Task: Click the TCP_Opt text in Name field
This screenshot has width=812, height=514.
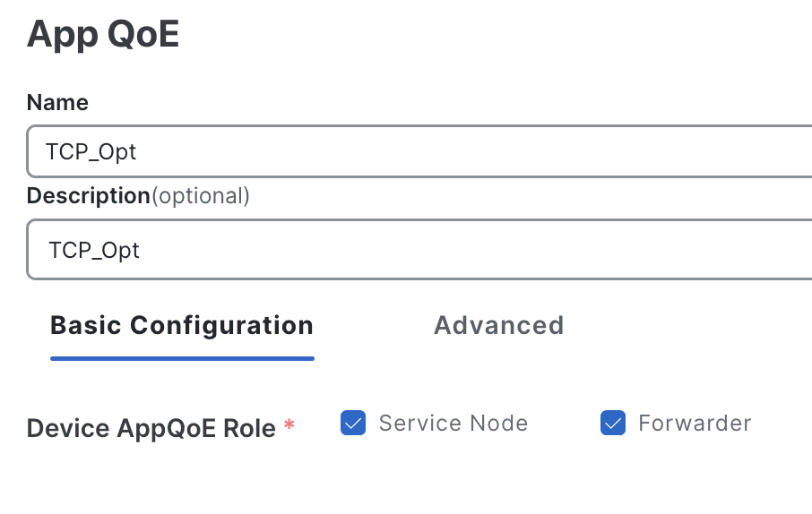Action: 91,151
